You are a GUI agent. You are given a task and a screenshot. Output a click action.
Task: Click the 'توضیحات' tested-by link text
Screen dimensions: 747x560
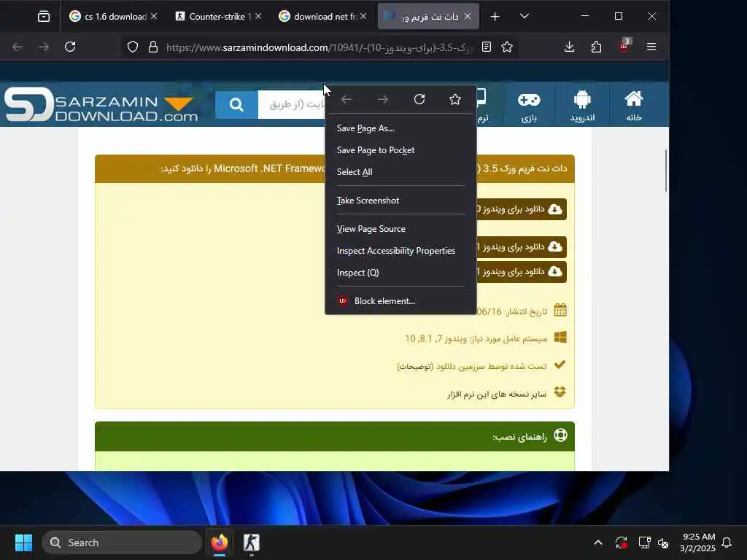[x=415, y=366]
